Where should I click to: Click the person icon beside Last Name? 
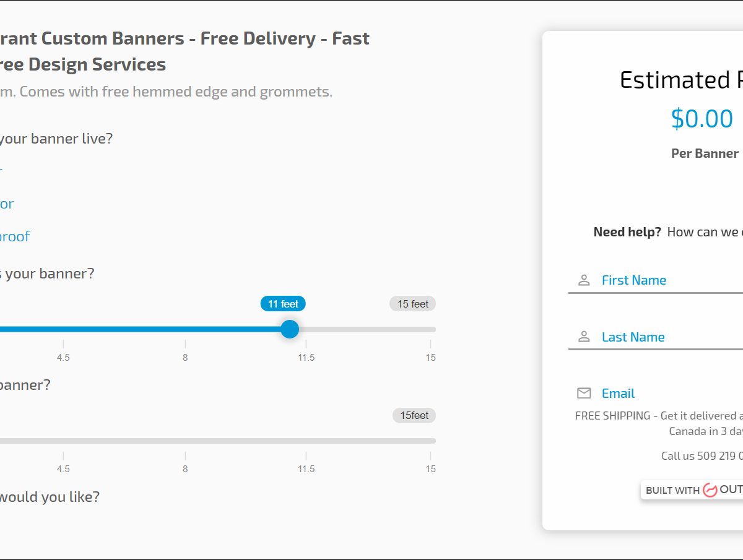tap(584, 337)
